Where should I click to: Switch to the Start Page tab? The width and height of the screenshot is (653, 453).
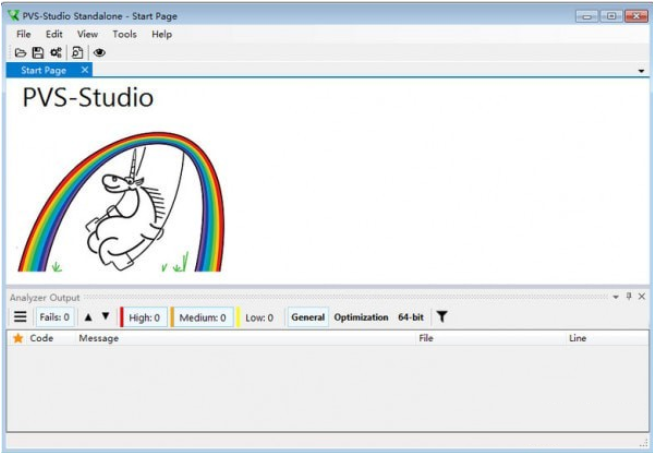pyautogui.click(x=43, y=70)
